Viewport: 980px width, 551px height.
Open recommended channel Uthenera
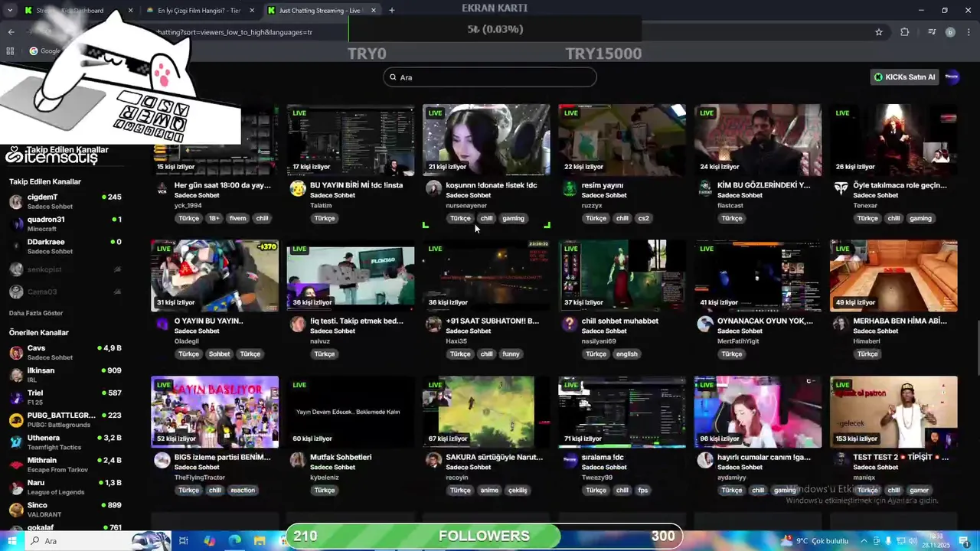tap(65, 442)
